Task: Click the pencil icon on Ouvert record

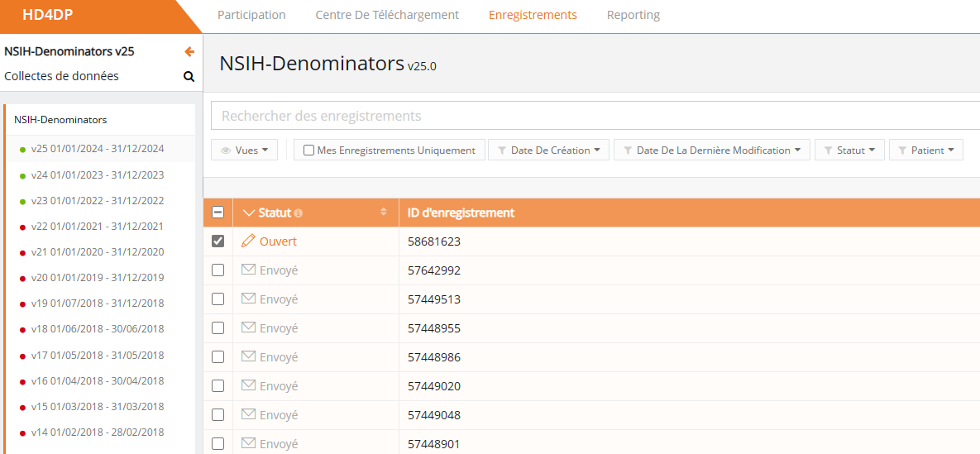Action: point(248,241)
